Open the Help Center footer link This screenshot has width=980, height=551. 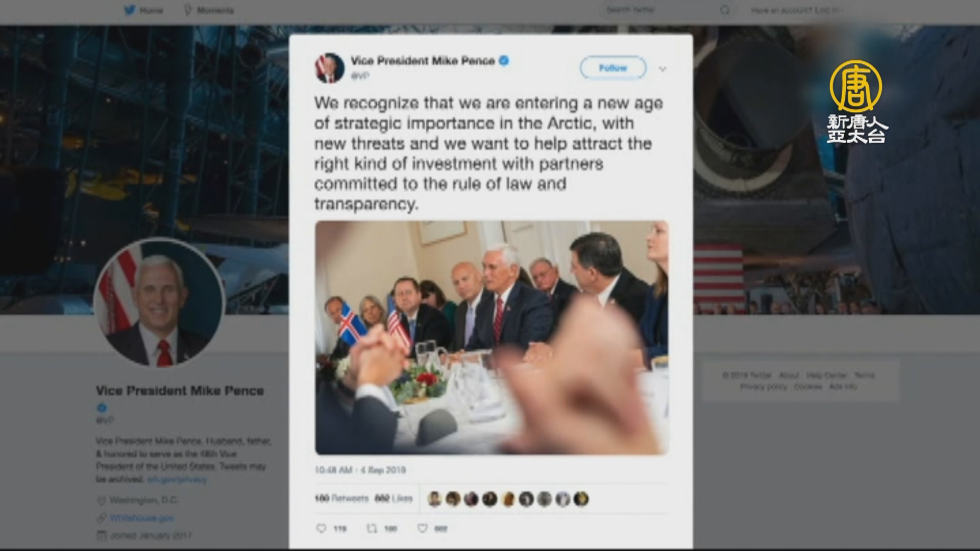coord(826,375)
